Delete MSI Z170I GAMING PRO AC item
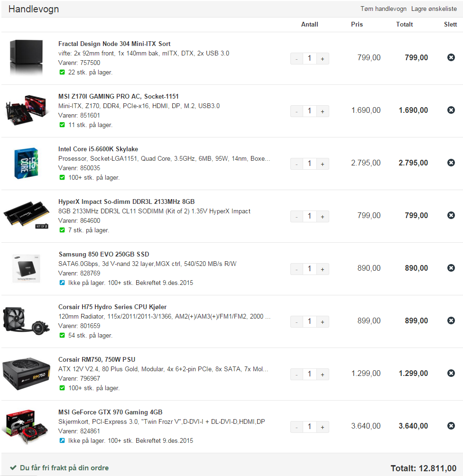This screenshot has height=476, width=463. click(451, 110)
